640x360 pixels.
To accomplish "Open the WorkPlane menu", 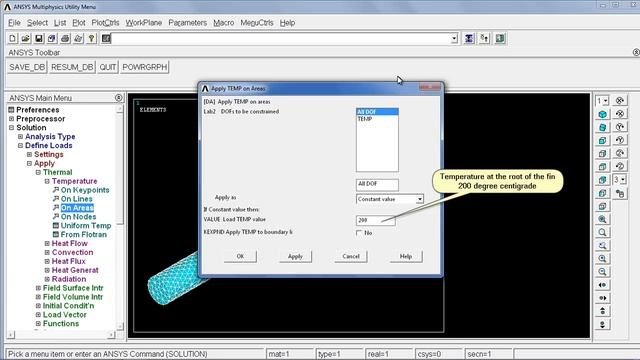I will point(144,23).
